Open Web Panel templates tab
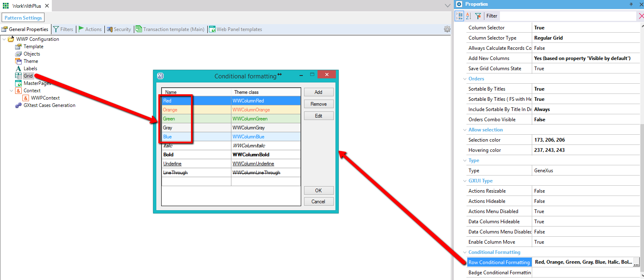Image resolution: width=644 pixels, height=280 pixels. point(235,29)
